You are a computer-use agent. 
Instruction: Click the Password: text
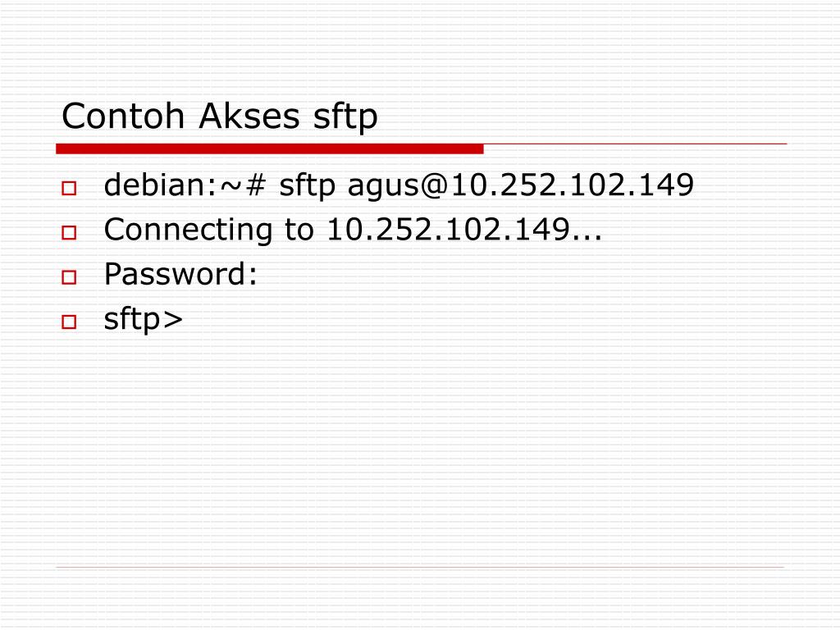click(x=180, y=274)
